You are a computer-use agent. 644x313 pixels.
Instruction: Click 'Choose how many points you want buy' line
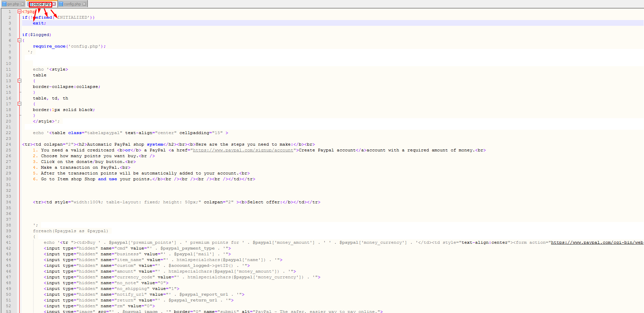pos(94,156)
